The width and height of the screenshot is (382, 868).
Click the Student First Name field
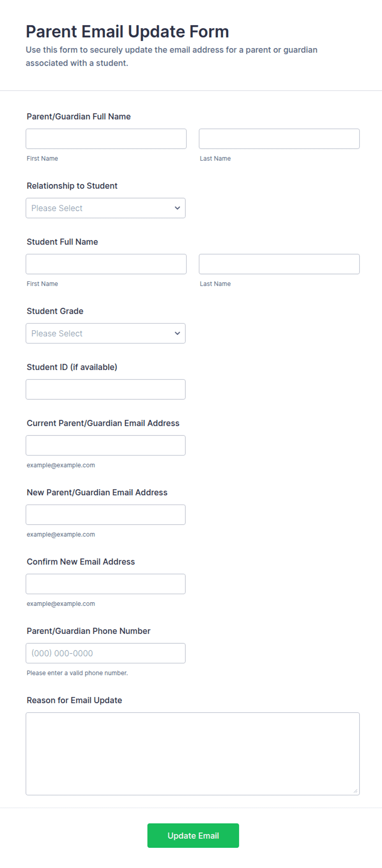pos(106,264)
